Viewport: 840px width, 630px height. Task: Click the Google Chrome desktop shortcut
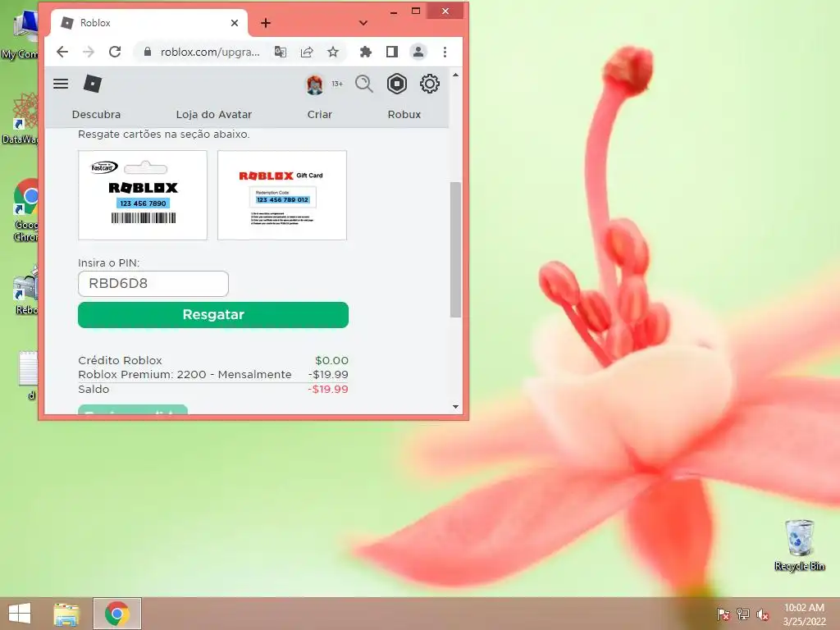[25, 210]
